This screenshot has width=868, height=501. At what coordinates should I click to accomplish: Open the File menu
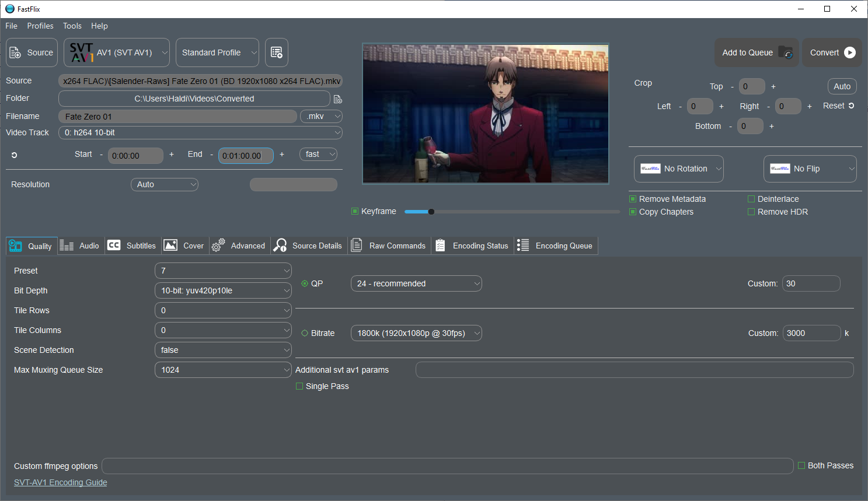click(x=12, y=26)
